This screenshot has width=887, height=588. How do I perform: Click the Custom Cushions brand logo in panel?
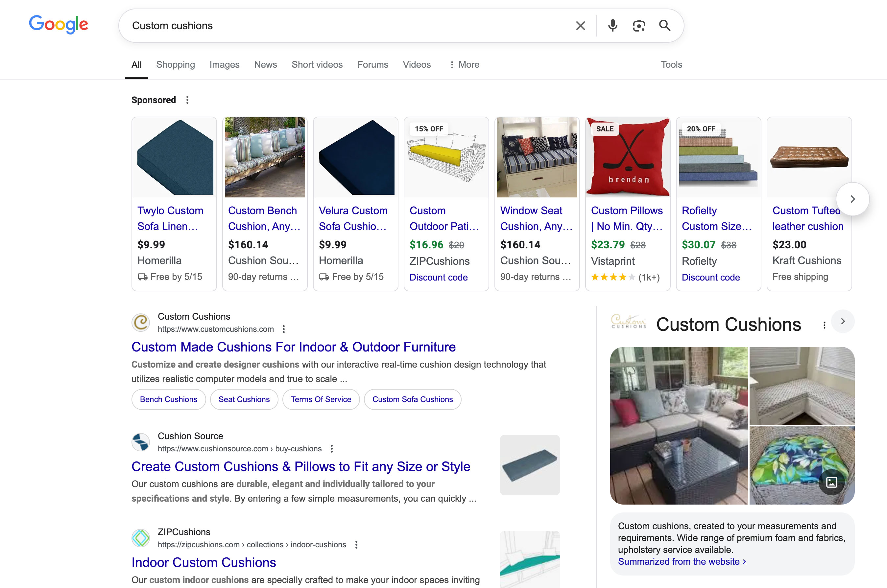(629, 322)
